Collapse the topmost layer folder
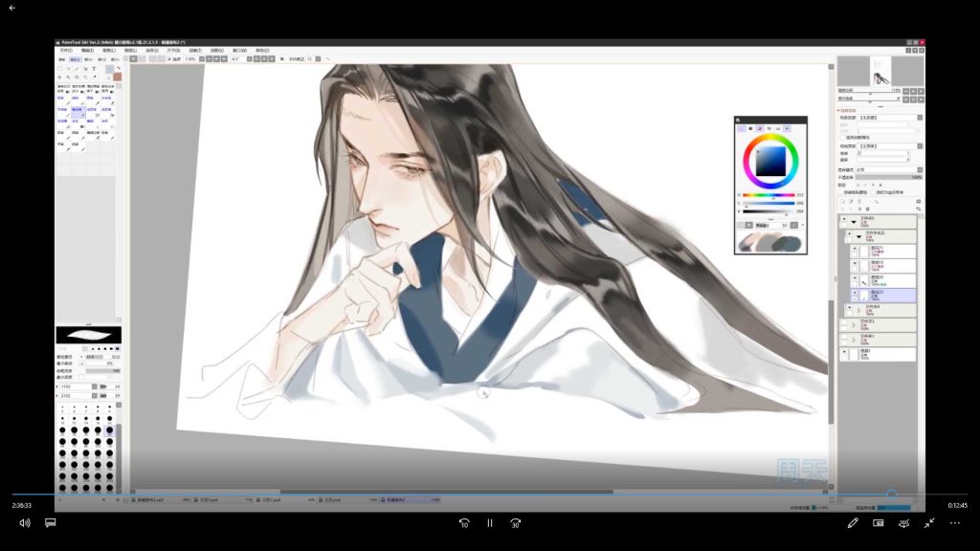Viewport: 980px width, 551px height. pos(854,221)
